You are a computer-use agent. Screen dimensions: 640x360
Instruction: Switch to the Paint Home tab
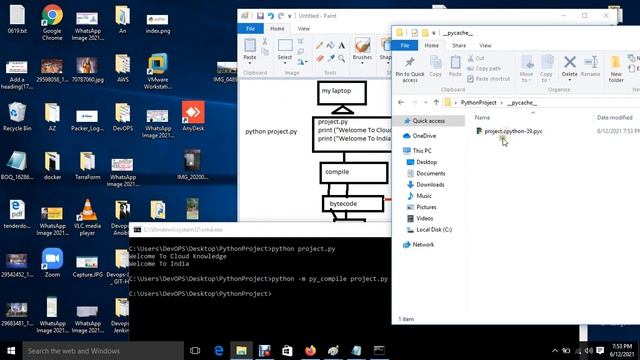click(277, 29)
